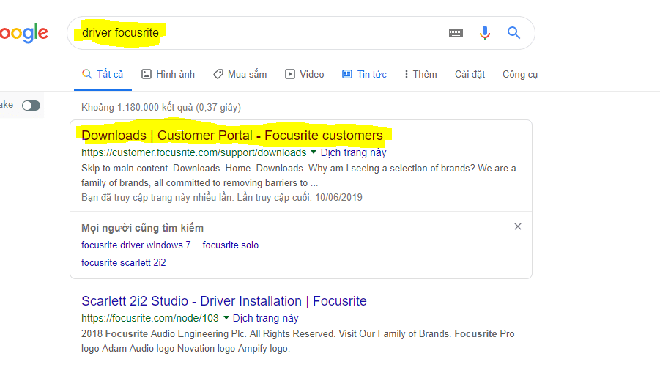Click 'Dịch trang này' for Customer Portal result
Image resolution: width=660 pixels, height=370 pixels.
coord(353,152)
